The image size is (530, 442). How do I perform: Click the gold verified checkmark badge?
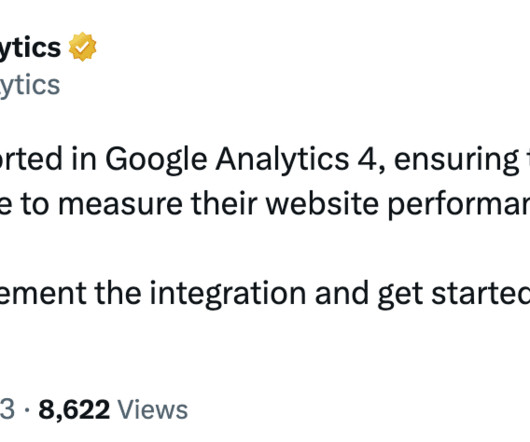[x=82, y=47]
